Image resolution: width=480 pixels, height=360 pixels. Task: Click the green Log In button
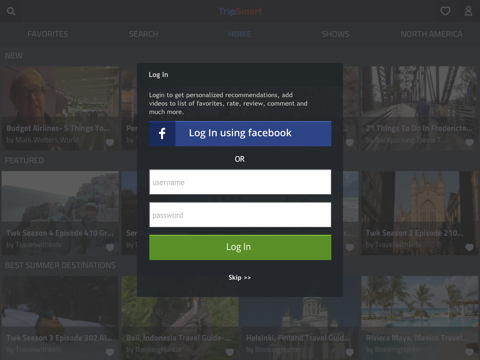pyautogui.click(x=240, y=247)
